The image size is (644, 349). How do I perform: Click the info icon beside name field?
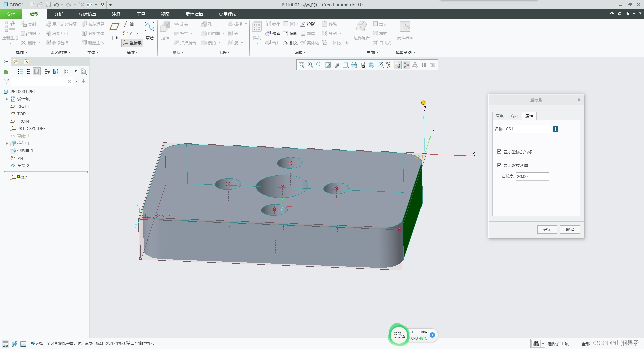point(555,129)
